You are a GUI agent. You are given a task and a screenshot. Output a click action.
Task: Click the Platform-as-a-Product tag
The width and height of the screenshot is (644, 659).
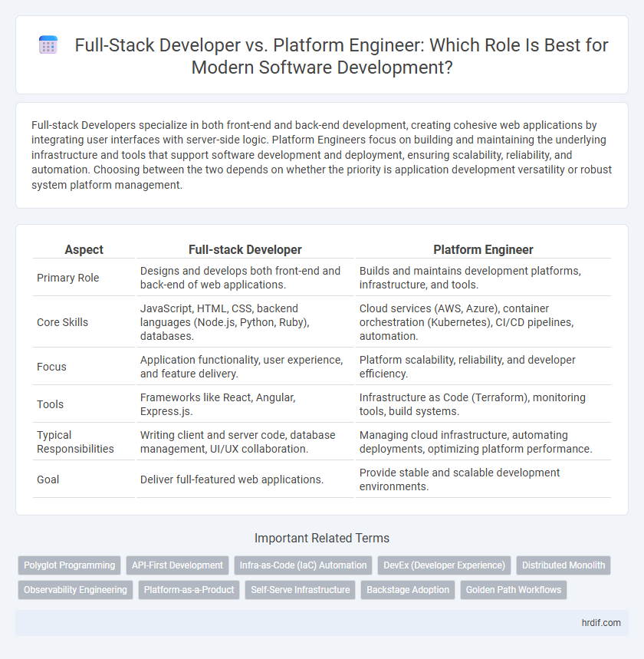pyautogui.click(x=189, y=590)
